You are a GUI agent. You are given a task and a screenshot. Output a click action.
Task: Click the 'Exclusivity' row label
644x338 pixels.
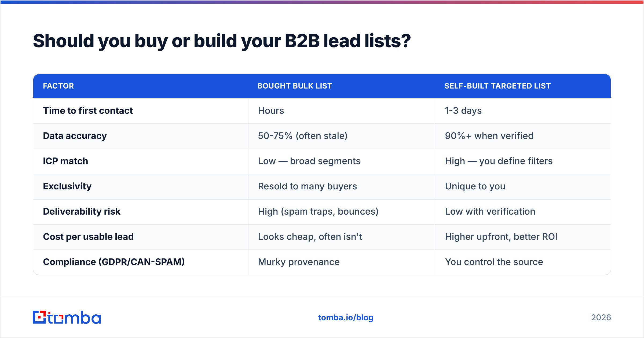[x=67, y=186]
